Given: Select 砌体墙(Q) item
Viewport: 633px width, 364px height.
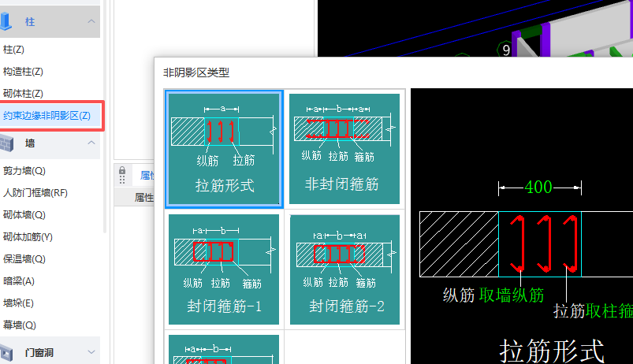Looking at the screenshot, I should pos(24,214).
